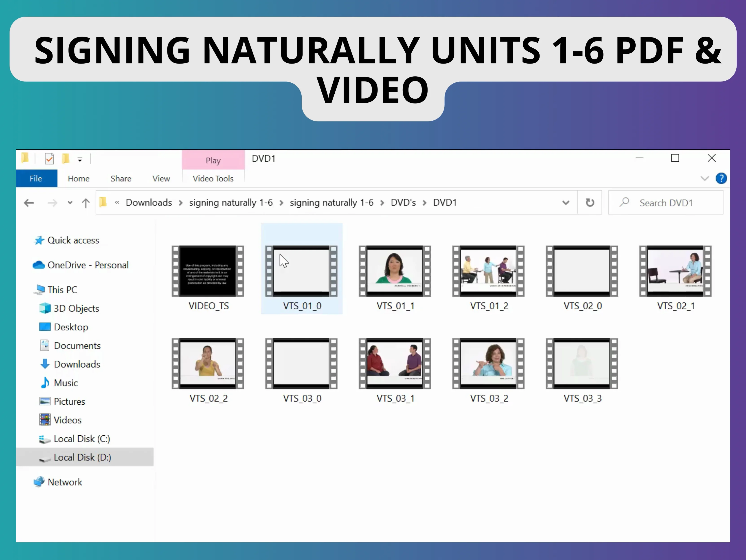Click the checkmark properties icon in quick access toolbar
746x560 pixels.
coord(49,159)
